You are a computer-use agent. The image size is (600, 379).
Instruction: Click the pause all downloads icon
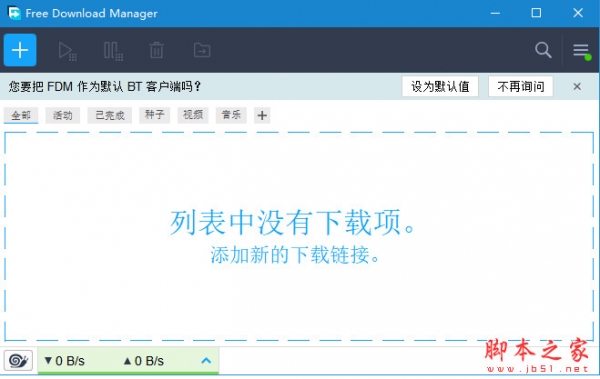(113, 51)
